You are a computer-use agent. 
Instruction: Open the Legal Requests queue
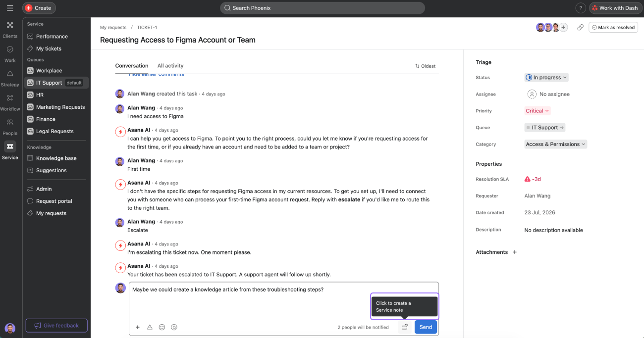coord(56,131)
